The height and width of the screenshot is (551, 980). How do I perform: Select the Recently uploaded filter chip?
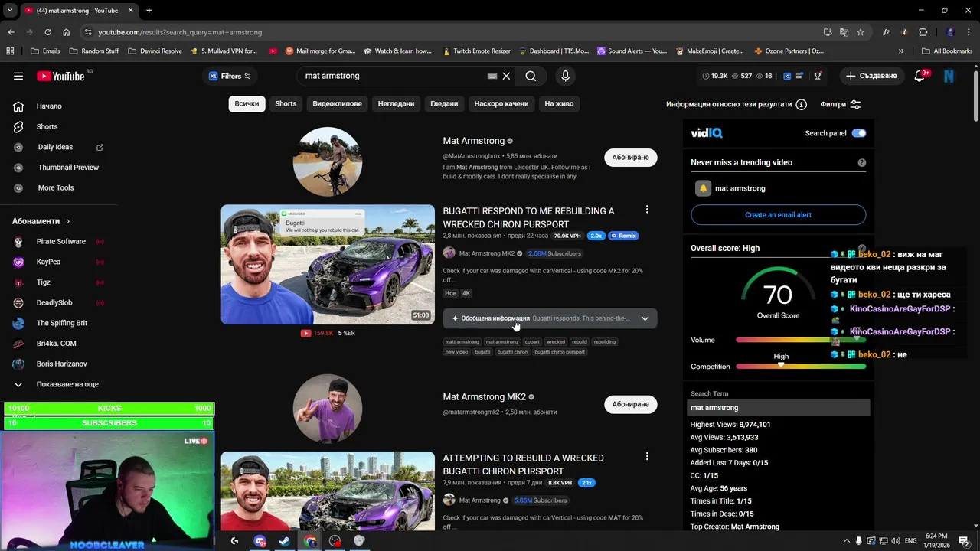[501, 103]
